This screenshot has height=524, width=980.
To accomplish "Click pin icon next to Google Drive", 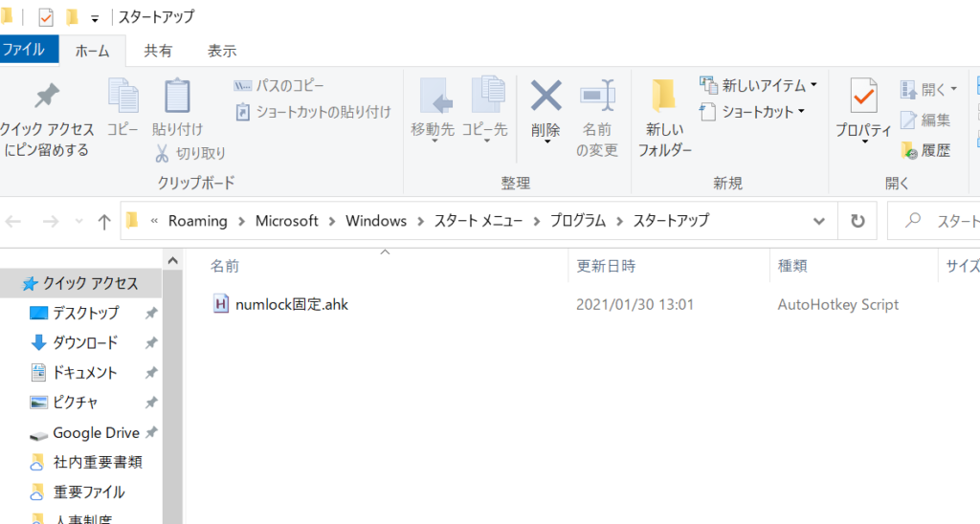I will (x=151, y=432).
